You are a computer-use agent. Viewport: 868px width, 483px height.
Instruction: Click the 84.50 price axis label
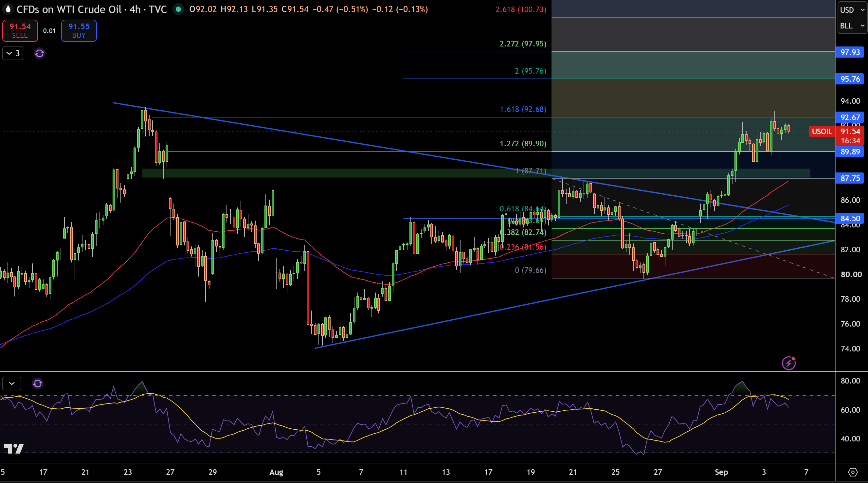[x=850, y=218]
